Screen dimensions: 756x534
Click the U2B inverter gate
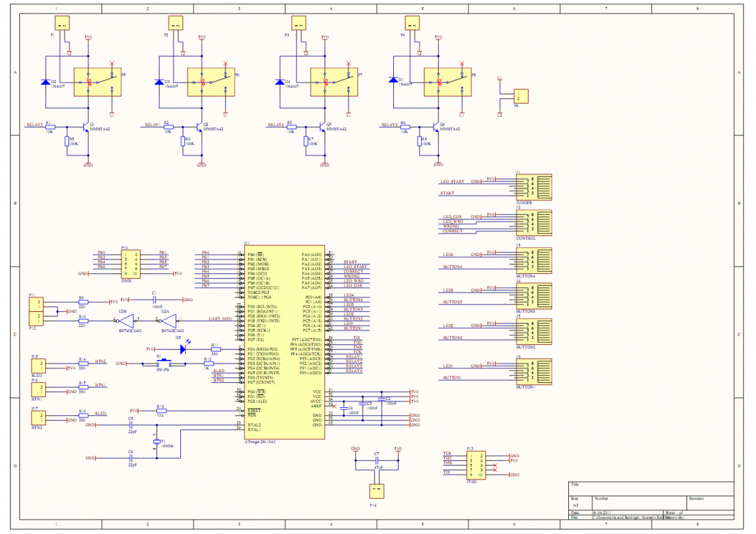coord(126,321)
